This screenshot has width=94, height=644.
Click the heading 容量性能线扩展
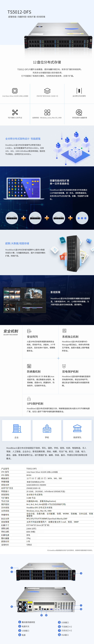tap(59, 180)
